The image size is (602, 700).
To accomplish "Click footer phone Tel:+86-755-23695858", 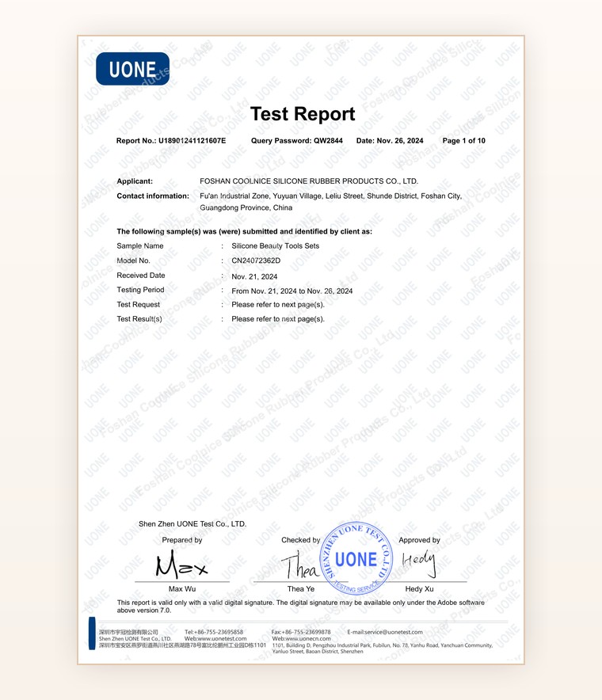I will click(214, 632).
